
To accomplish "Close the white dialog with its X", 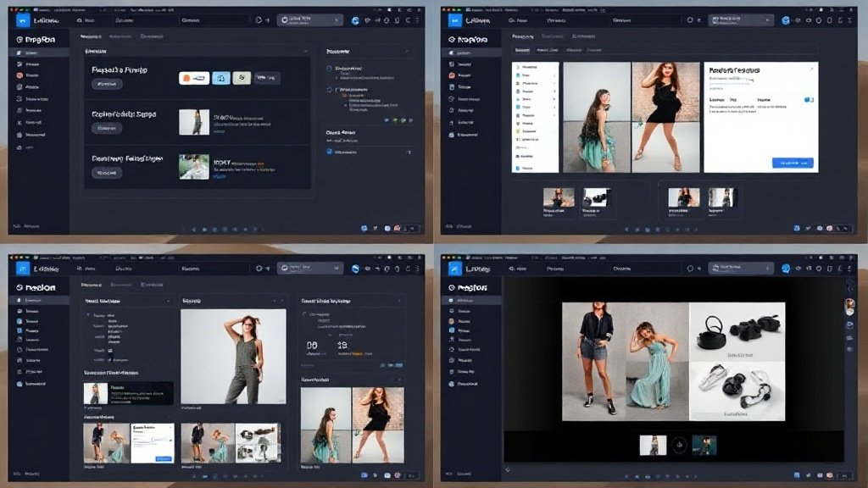I will coord(811,69).
